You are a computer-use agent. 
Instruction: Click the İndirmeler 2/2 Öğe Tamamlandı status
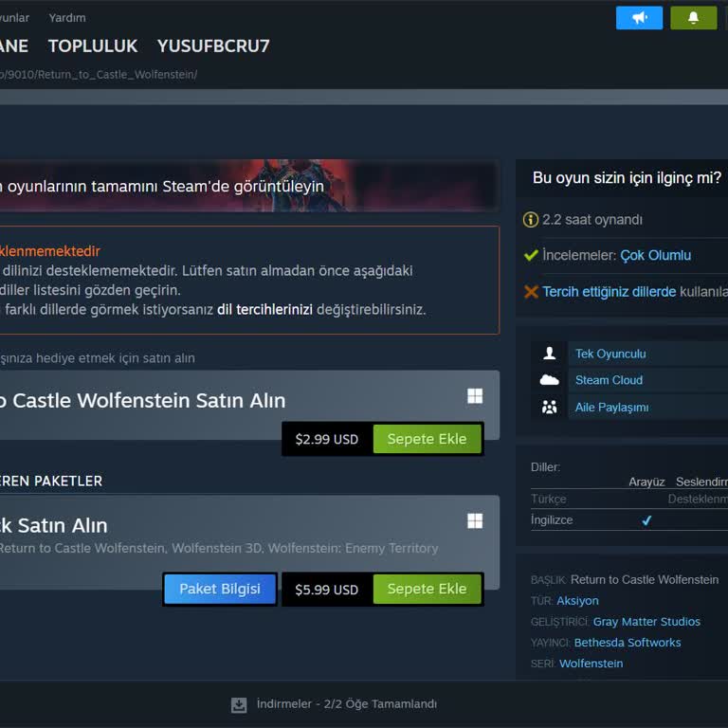click(346, 704)
